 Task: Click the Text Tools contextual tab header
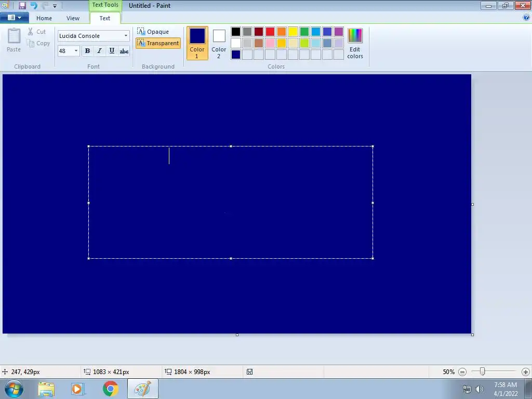pos(105,5)
